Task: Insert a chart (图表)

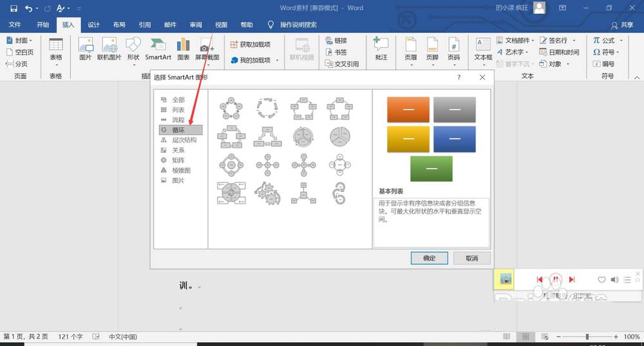Action: point(183,49)
